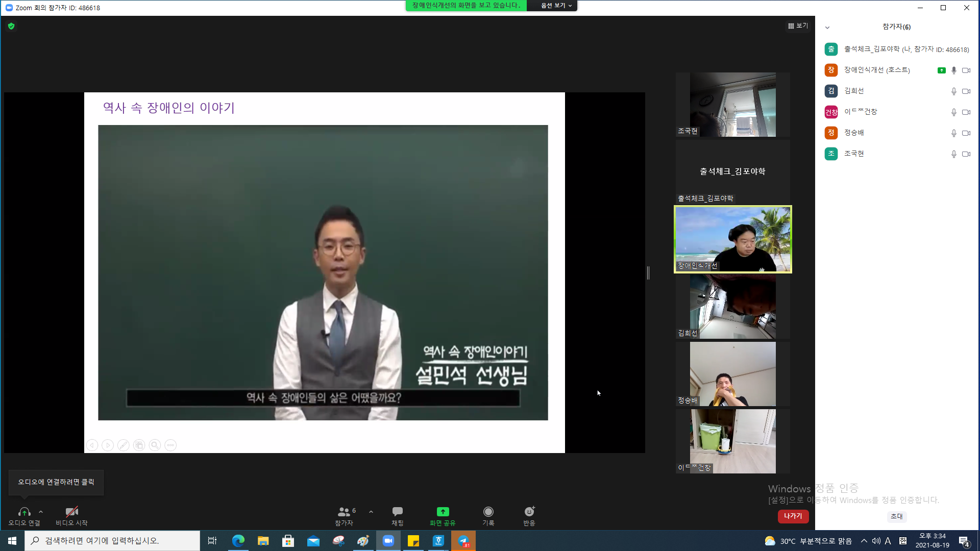Toggle microphone icon for 장애인식개선 host
This screenshot has width=980, height=551.
[954, 70]
